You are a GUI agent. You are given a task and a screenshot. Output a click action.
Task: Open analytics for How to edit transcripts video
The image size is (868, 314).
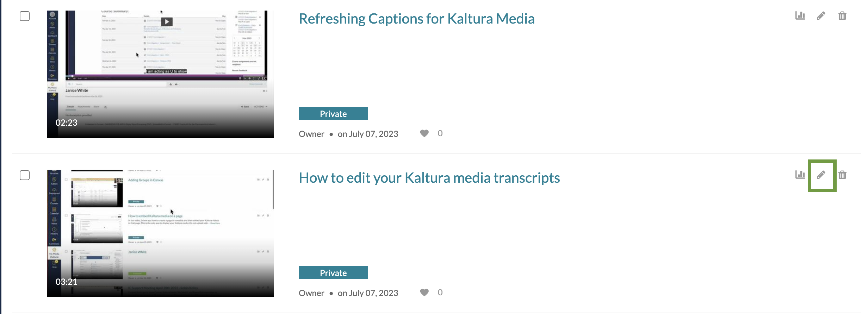tap(800, 175)
